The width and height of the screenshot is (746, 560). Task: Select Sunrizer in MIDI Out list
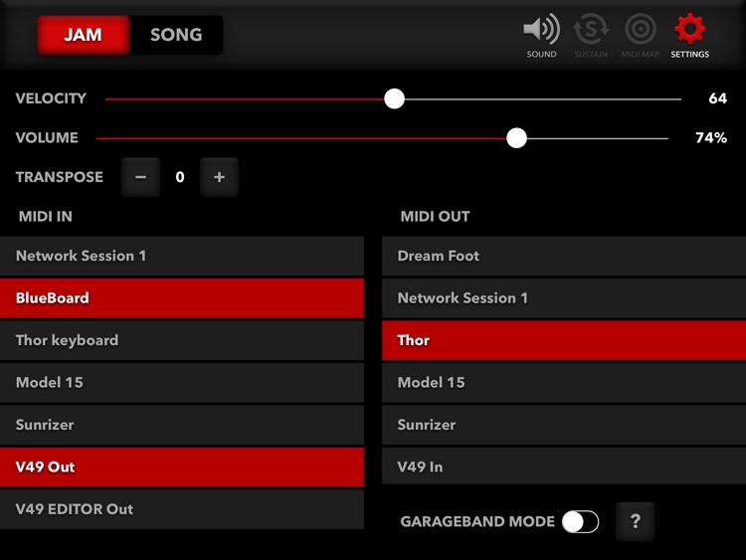(564, 425)
